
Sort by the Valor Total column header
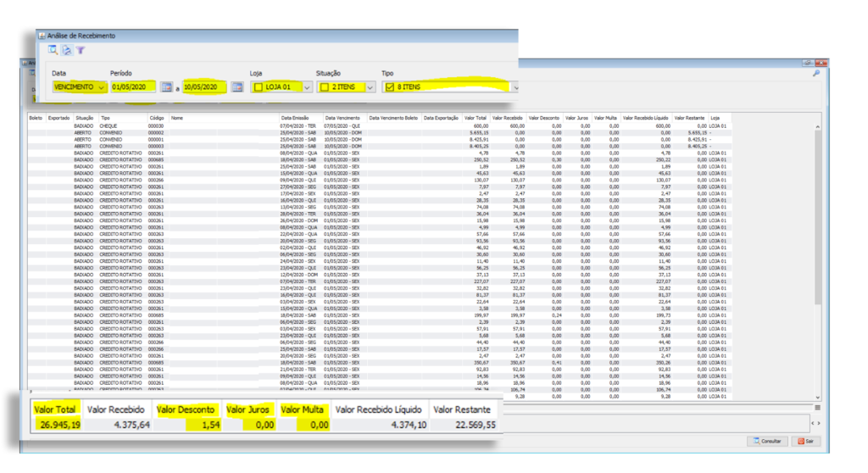pyautogui.click(x=476, y=118)
